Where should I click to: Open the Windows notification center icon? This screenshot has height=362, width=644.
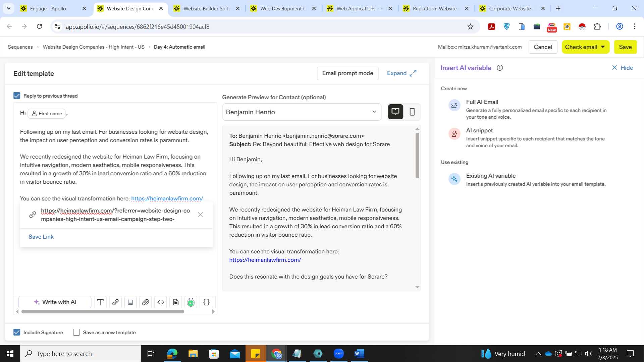click(631, 354)
